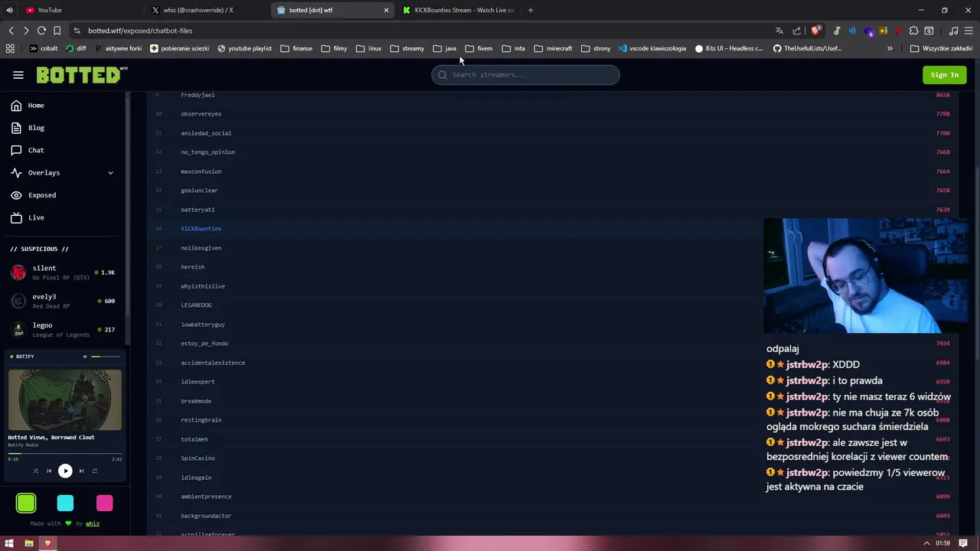Open suspicious streamer evely3
Screen dimensions: 980x551
[x=63, y=301]
